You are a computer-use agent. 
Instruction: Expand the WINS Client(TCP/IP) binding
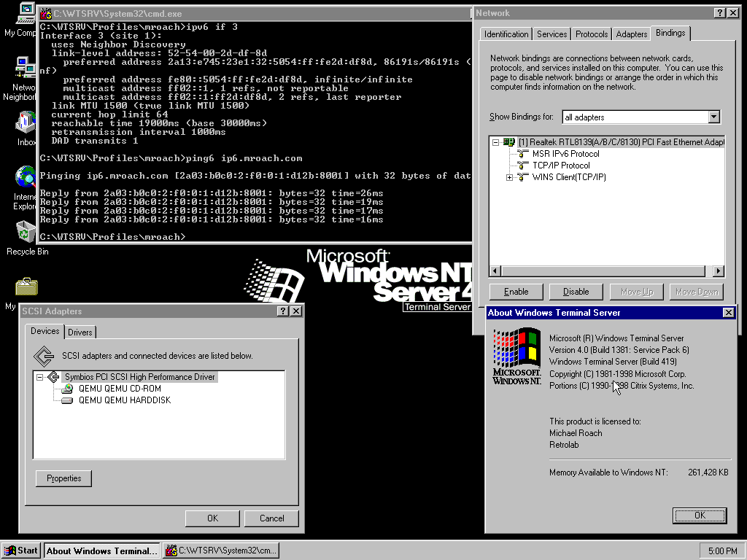[x=509, y=177]
